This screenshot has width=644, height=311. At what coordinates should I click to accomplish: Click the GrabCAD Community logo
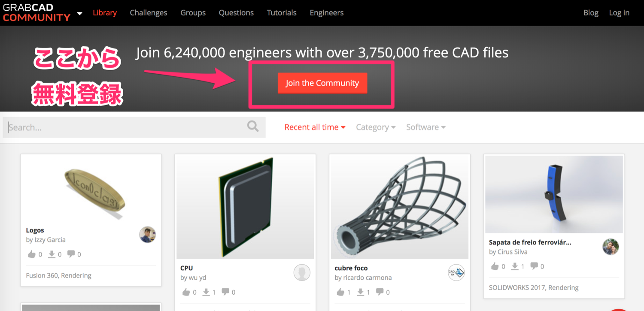click(36, 13)
